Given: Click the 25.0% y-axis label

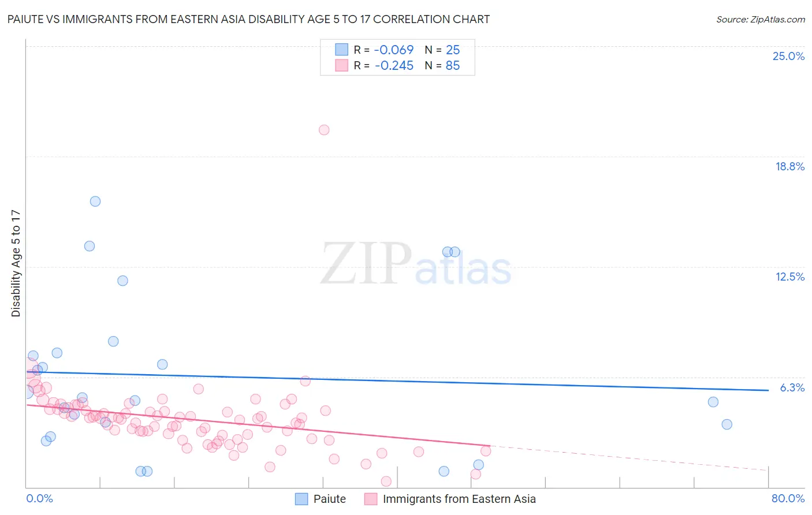Looking at the screenshot, I should click(x=788, y=56).
